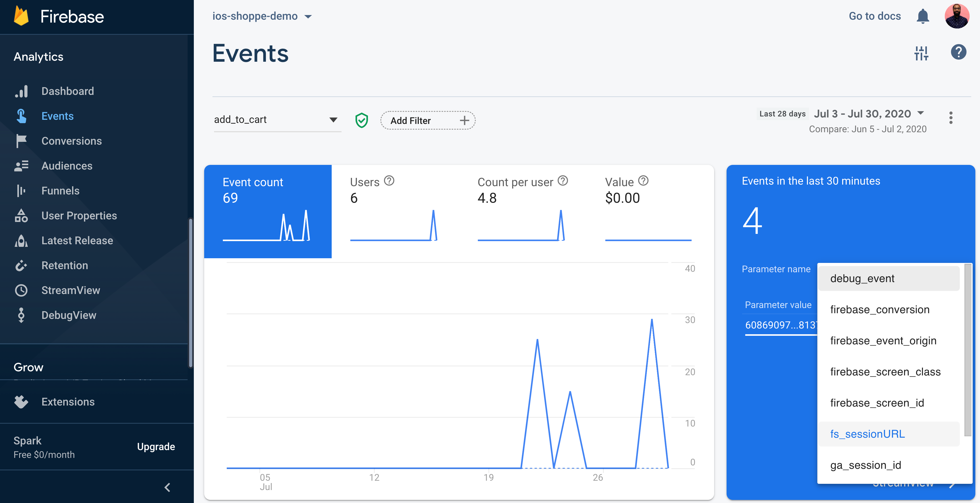Switch to the Count per user tab
The image size is (980, 503).
(x=523, y=211)
